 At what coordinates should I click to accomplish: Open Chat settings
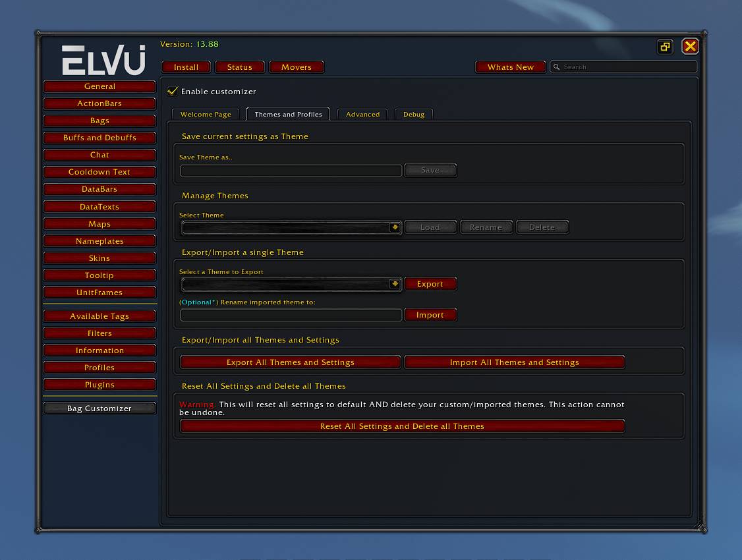(100, 155)
